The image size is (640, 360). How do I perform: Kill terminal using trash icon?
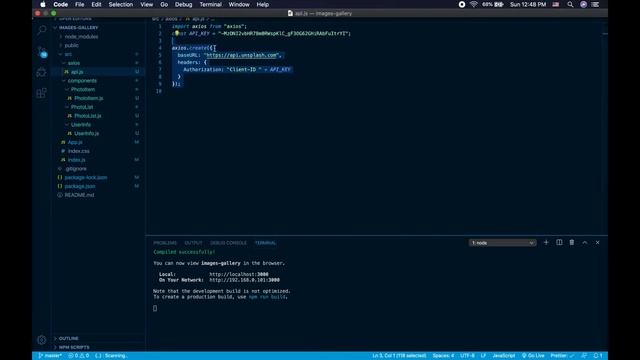pyautogui.click(x=572, y=242)
